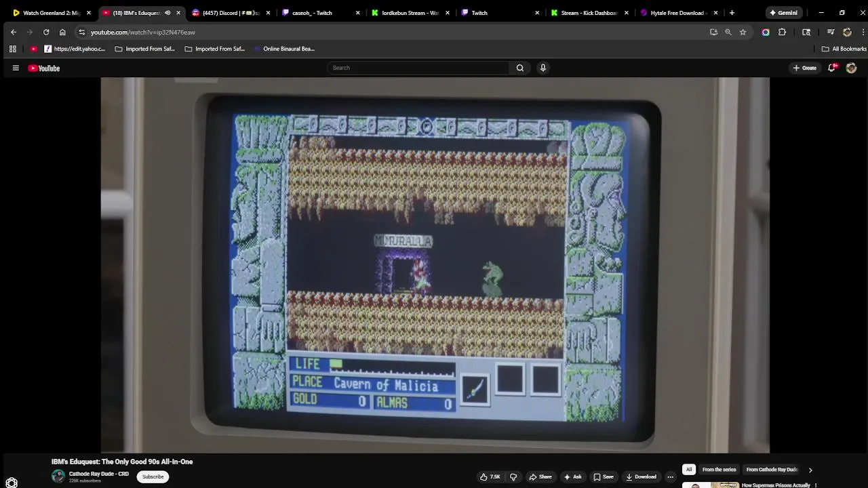The image size is (868, 488).
Task: Click the floating assistant icon at page bottom
Action: (x=12, y=483)
